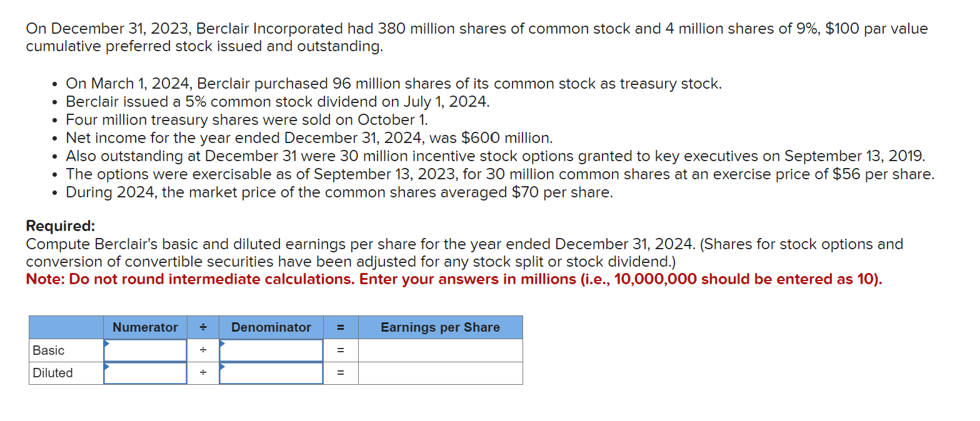Click the blue corner marker in Basic Numerator cell

pyautogui.click(x=107, y=343)
